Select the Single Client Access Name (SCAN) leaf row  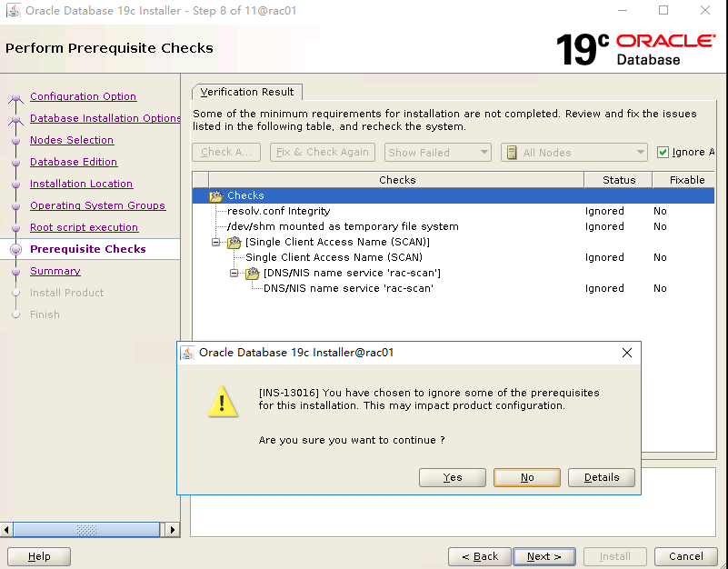click(x=454, y=257)
